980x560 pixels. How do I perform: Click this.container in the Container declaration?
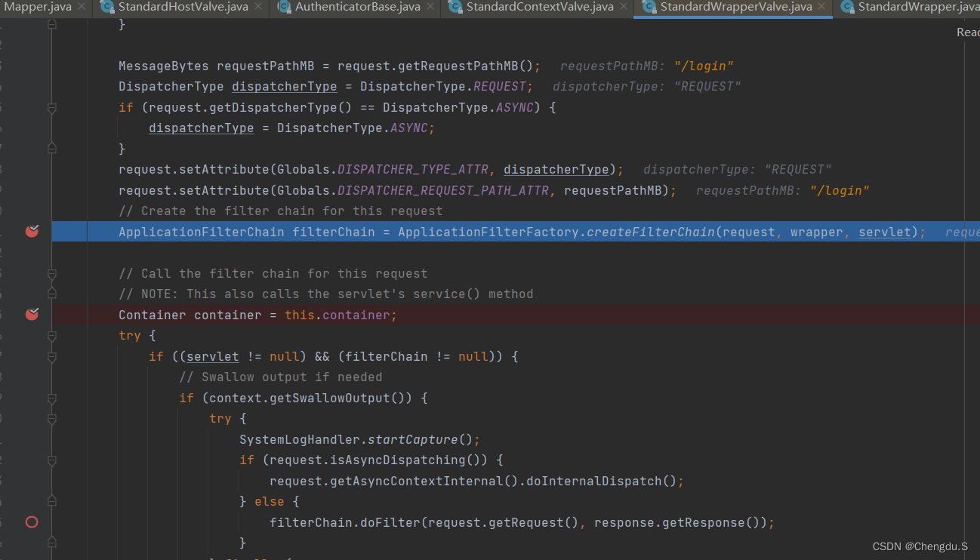tap(337, 315)
